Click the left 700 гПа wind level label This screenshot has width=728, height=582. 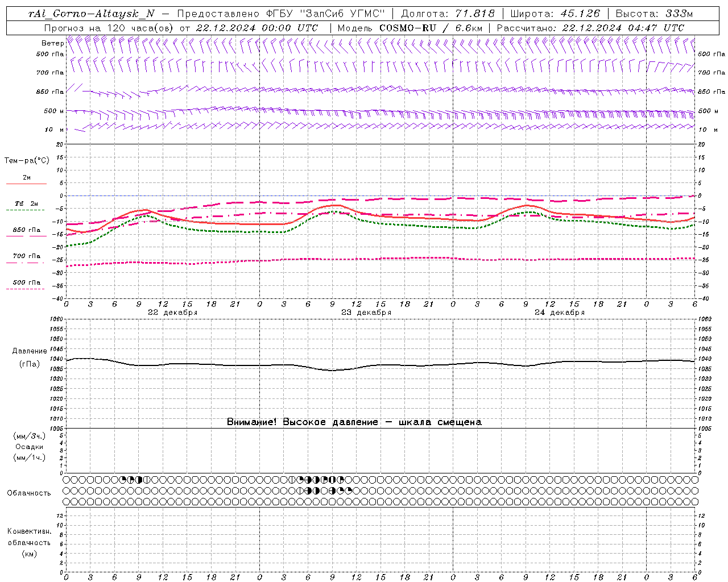(x=50, y=73)
